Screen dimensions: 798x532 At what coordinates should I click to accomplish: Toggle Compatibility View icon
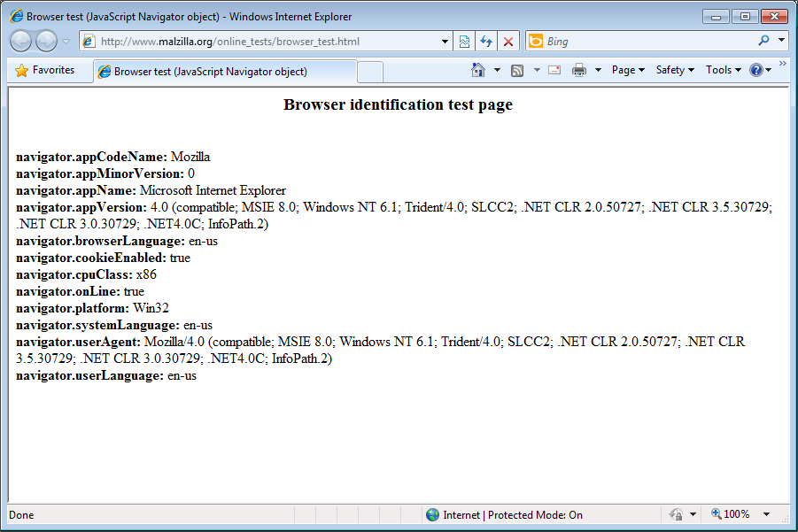coord(464,42)
